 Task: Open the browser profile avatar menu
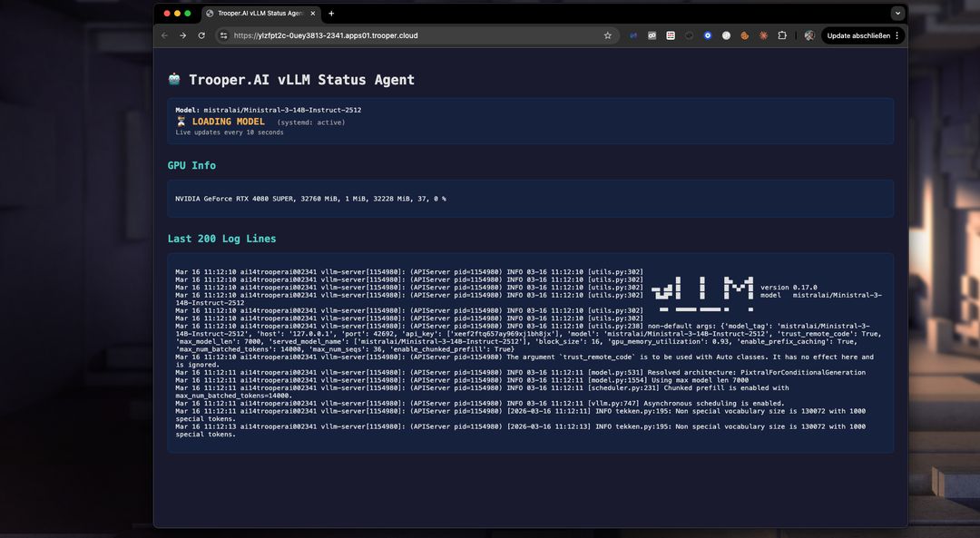[x=808, y=35]
